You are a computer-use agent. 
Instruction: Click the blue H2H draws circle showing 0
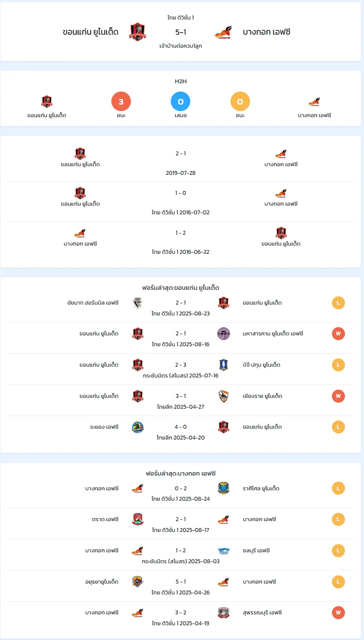(x=181, y=102)
